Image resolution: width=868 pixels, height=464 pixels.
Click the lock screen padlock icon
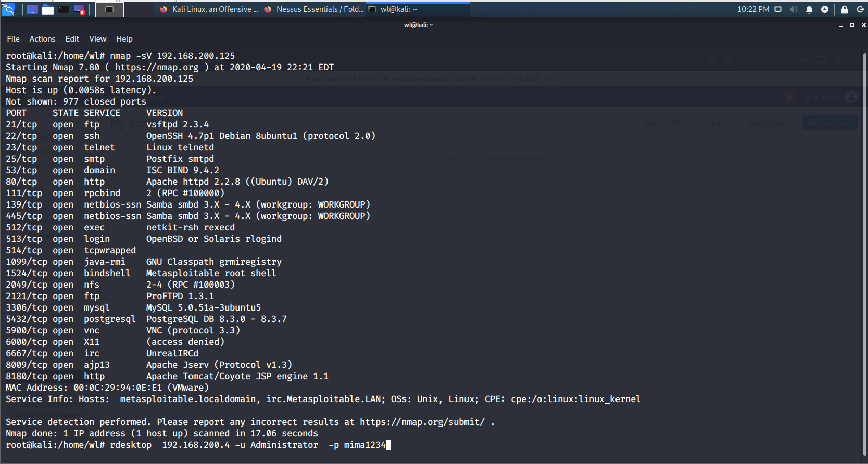point(845,9)
